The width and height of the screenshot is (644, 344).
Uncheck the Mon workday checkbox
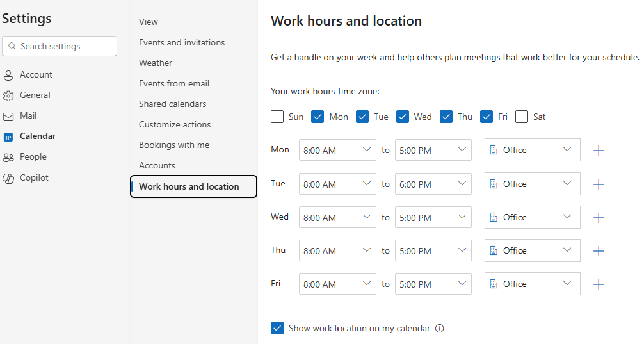pyautogui.click(x=318, y=117)
